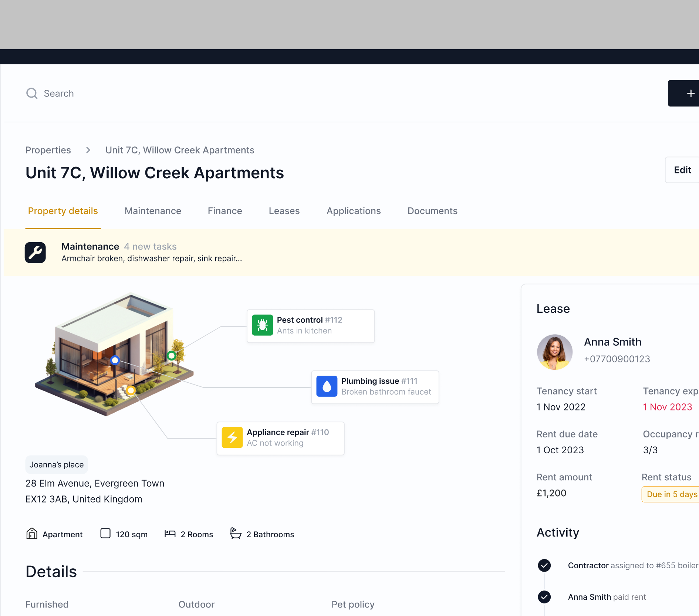Viewport: 699px width, 616px height.
Task: Switch to the Property details tab
Action: [x=63, y=211]
